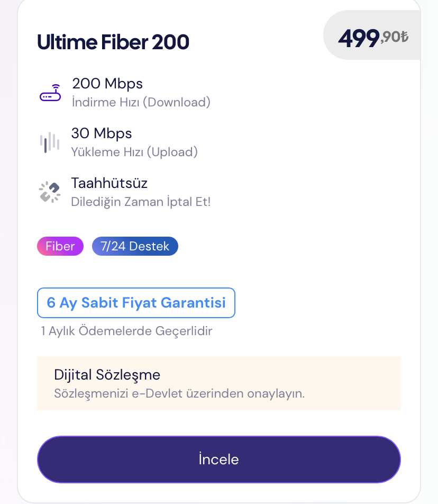Select the 7/24 Destek tag
This screenshot has width=438, height=504.
pyautogui.click(x=135, y=246)
